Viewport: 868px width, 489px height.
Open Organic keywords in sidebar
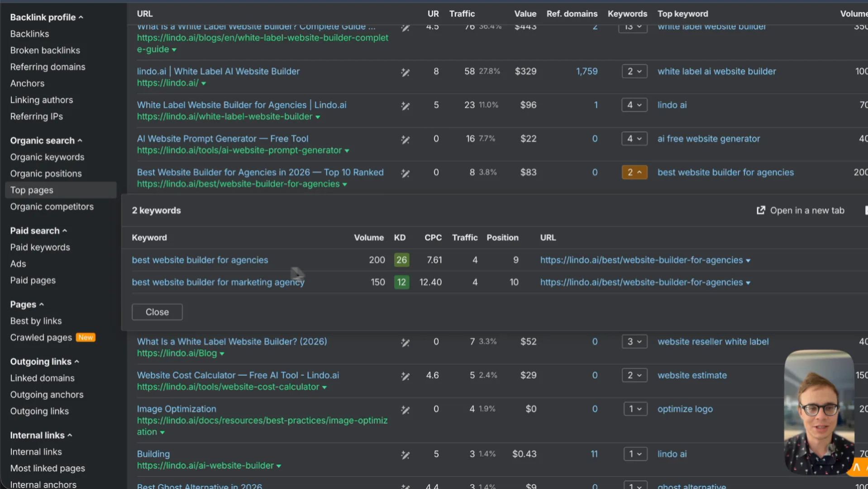point(47,157)
